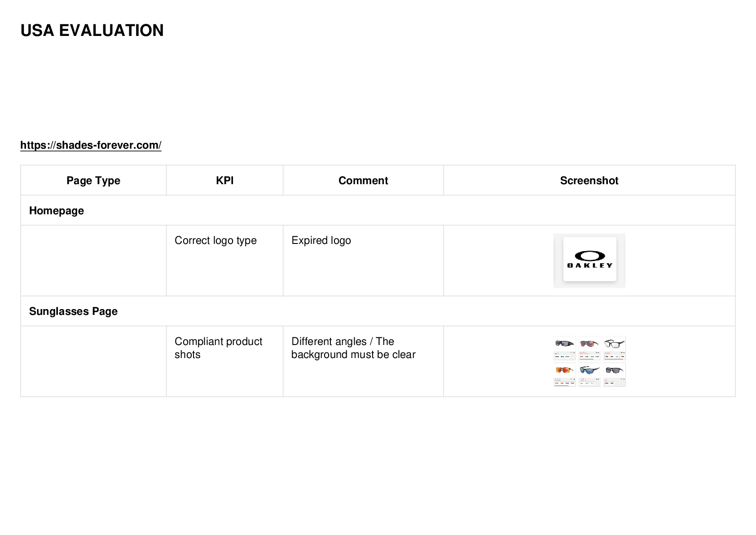Viewport: 756px width, 535px height.
Task: Select the Homepage section row
Action: (378, 210)
